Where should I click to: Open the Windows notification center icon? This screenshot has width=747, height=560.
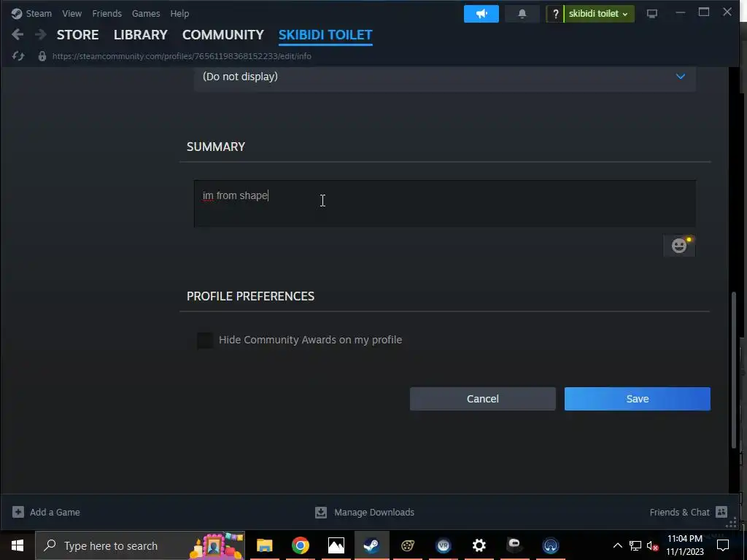click(x=723, y=545)
